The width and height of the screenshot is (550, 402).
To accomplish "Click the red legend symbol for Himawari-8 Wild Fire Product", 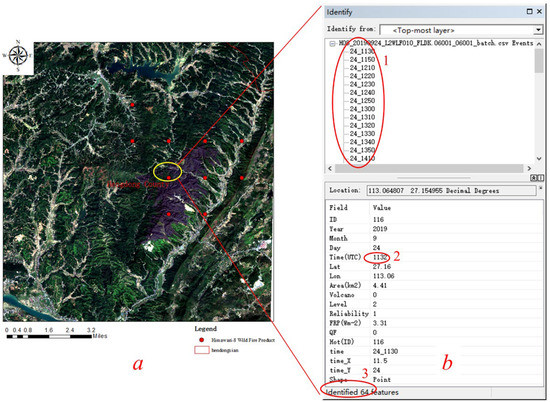I will click(201, 340).
